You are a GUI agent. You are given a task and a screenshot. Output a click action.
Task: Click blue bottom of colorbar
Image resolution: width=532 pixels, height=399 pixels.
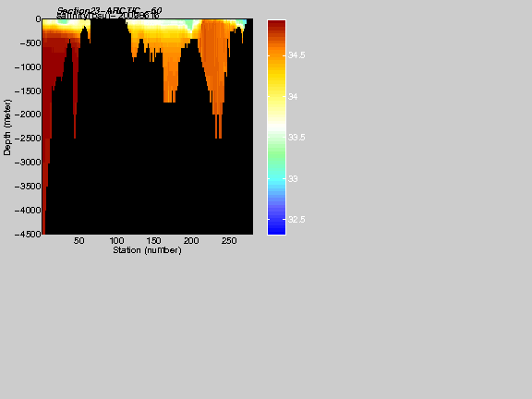tap(276, 227)
